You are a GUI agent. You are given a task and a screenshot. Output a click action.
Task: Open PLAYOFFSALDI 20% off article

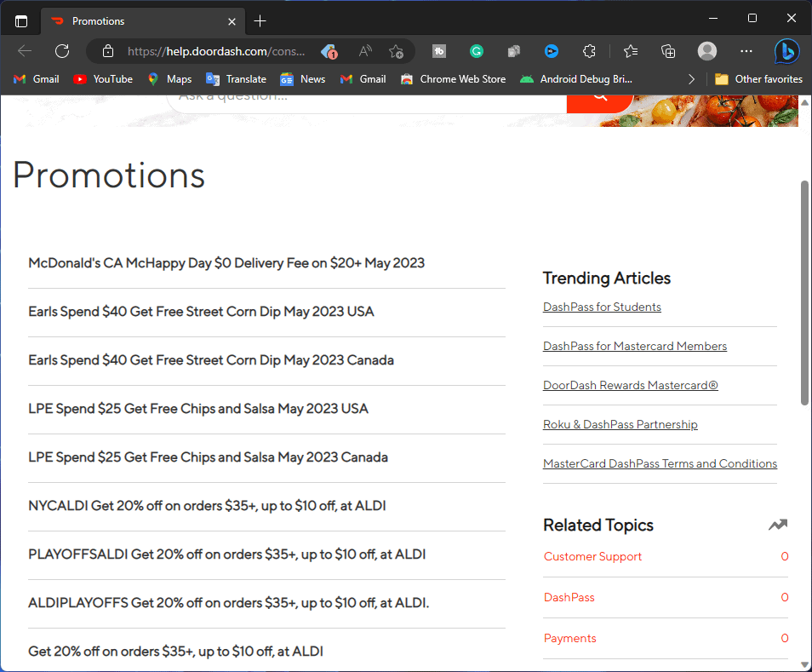point(226,554)
